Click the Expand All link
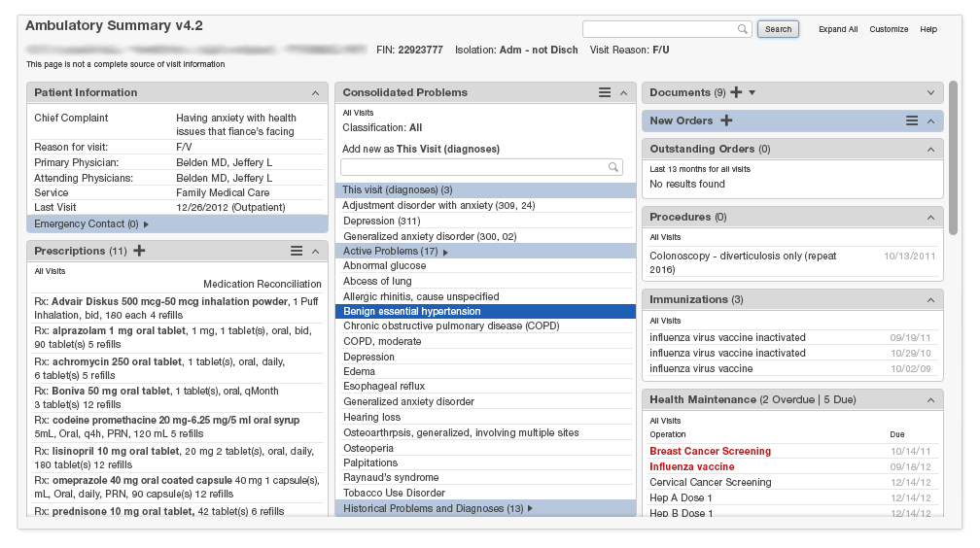The width and height of the screenshot is (980, 548). pyautogui.click(x=838, y=29)
